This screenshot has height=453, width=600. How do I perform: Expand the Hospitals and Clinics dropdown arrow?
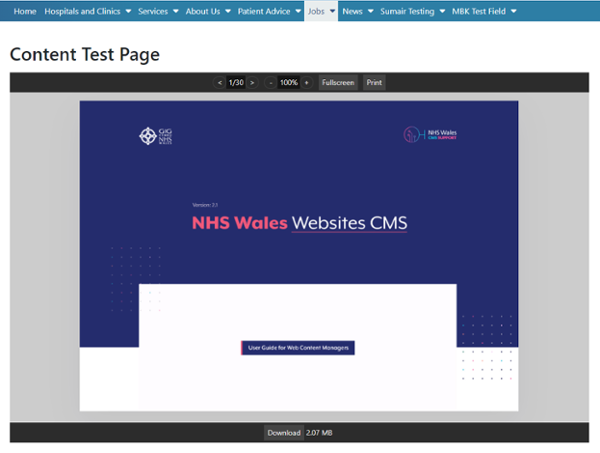click(128, 11)
